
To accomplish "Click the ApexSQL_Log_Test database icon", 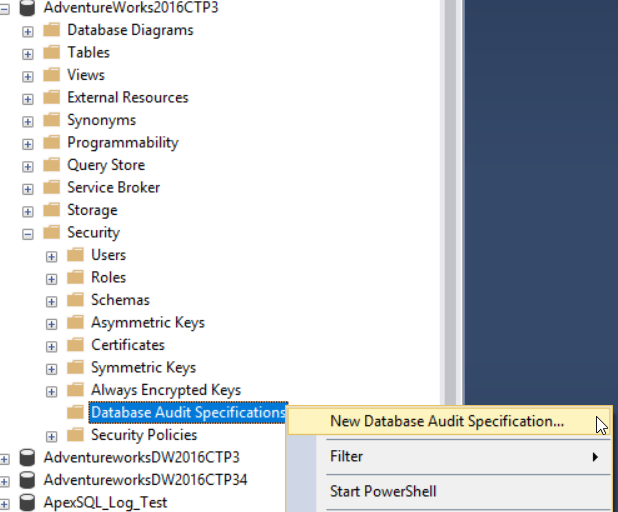I will (27, 502).
